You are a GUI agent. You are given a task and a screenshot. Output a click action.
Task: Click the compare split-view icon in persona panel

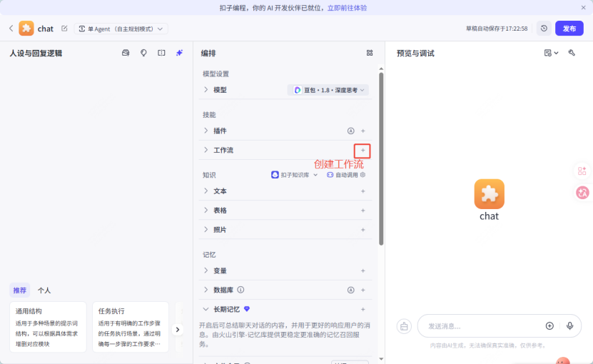click(161, 53)
